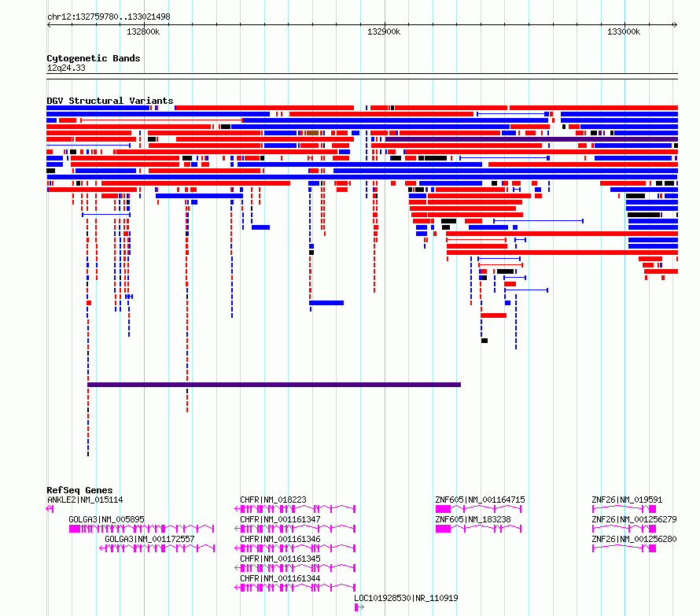Open the CHFR|NM_001161345 gene label
This screenshot has width=700, height=616.
click(280, 559)
